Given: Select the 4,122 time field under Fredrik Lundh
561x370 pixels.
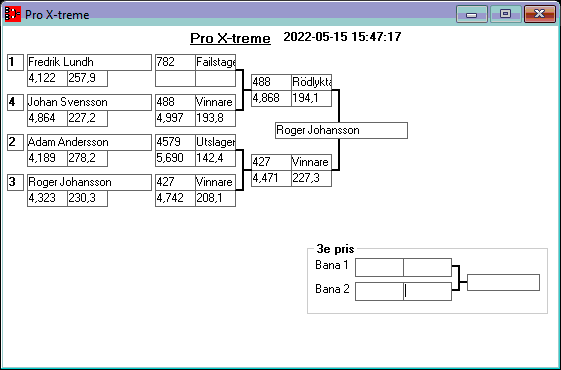Looking at the screenshot, I should [47, 78].
